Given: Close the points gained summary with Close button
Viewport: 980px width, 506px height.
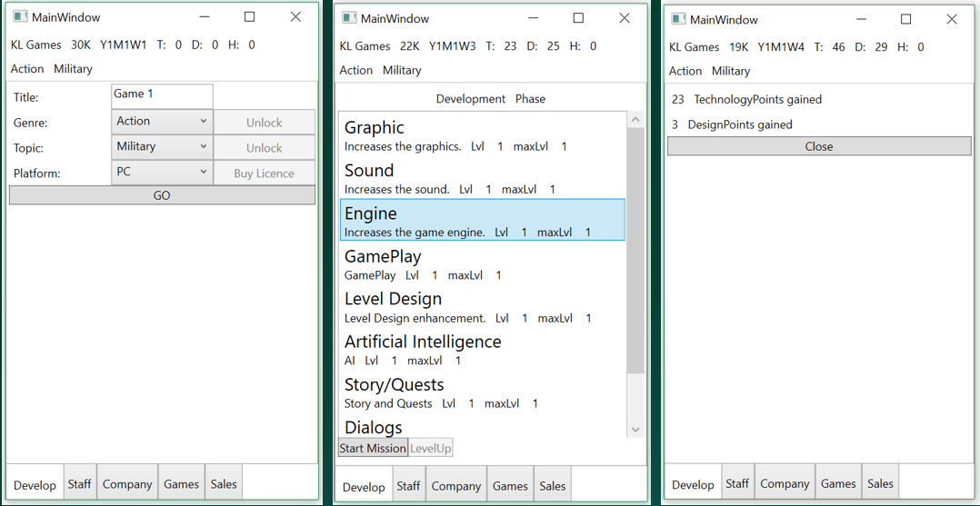Looking at the screenshot, I should click(818, 146).
